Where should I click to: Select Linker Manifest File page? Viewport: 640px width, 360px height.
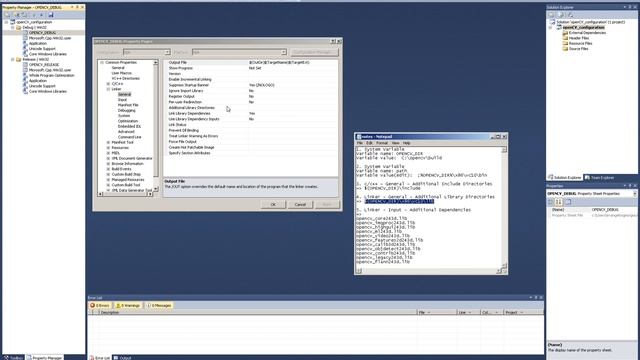128,105
